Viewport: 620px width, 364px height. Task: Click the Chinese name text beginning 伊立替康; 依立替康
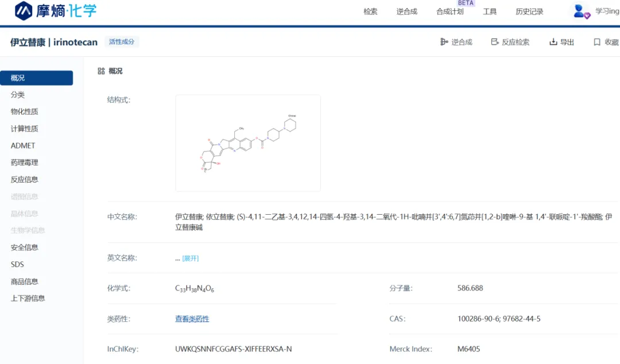click(394, 222)
